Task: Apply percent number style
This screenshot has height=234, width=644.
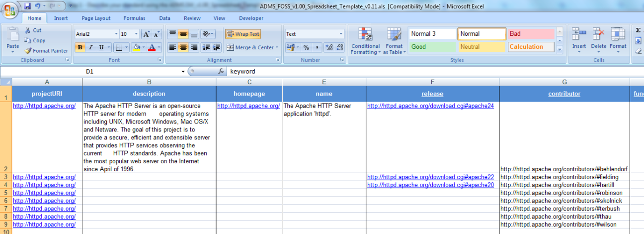Action: coord(306,48)
